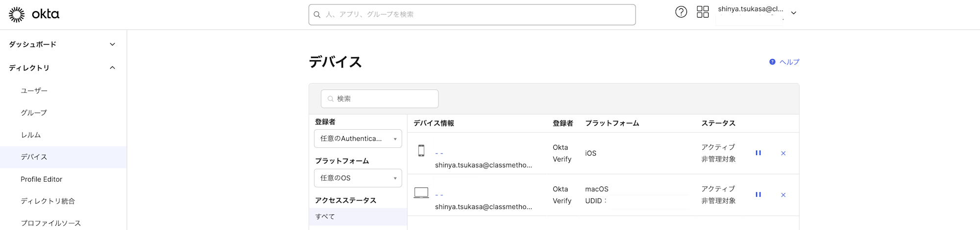Open the iOS device name link
Screen dimensions: 980x230
click(439, 154)
